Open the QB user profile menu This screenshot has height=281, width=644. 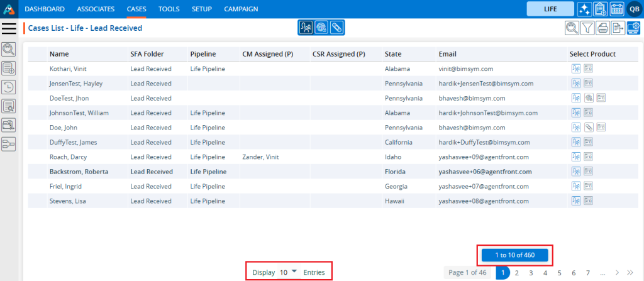[633, 9]
